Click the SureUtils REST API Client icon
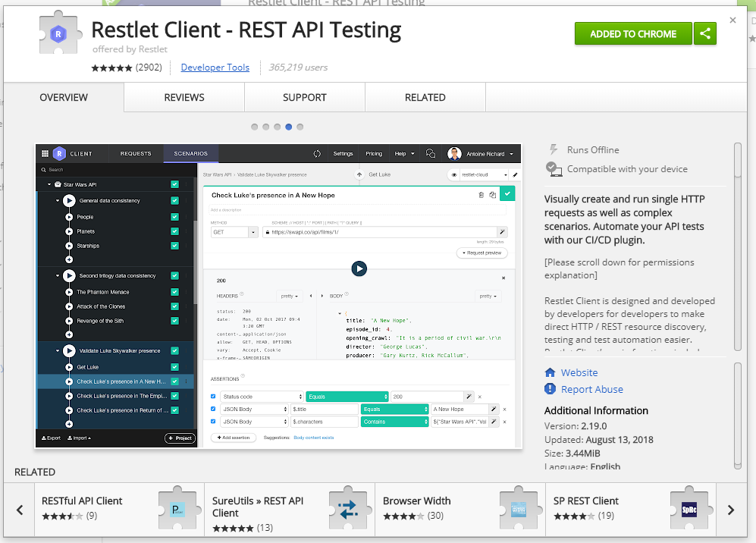 click(348, 509)
